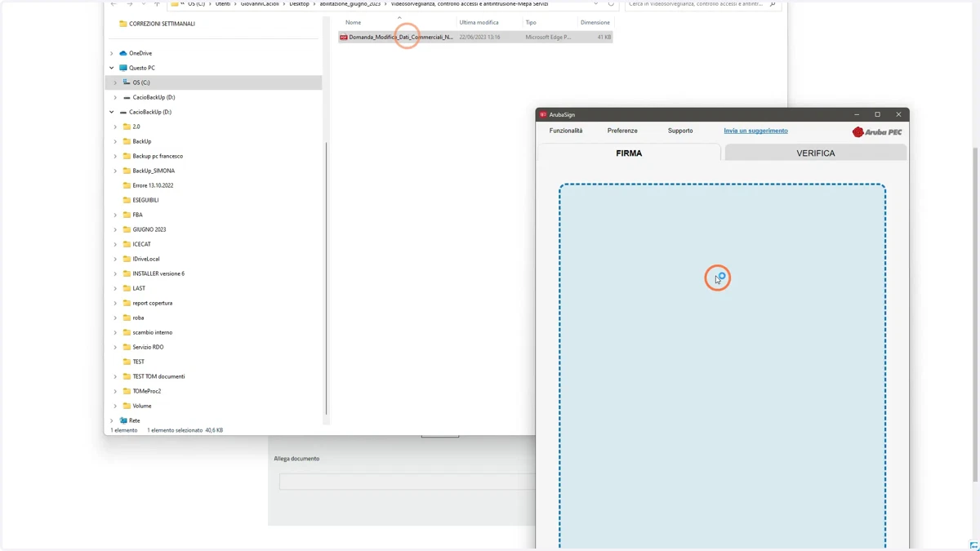
Task: Expand the Backup pc francesco folder
Action: pos(115,156)
